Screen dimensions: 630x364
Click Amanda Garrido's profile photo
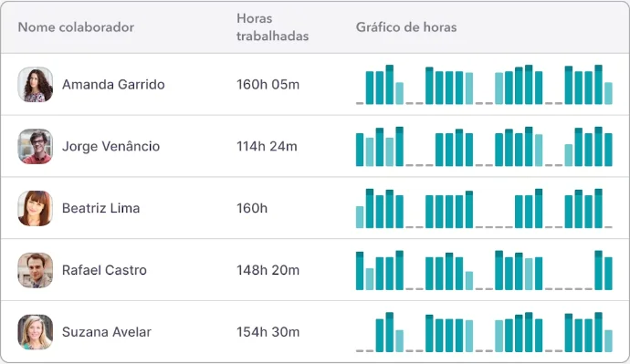pyautogui.click(x=36, y=84)
